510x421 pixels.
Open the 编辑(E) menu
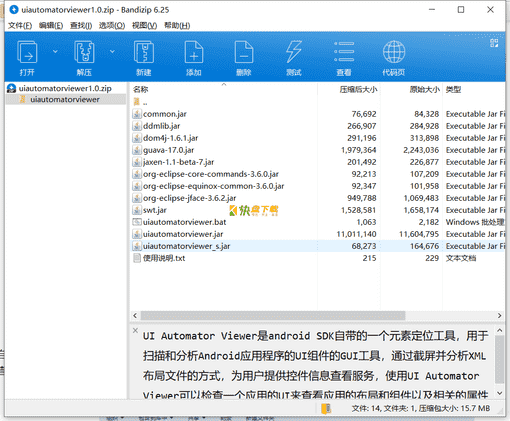point(51,25)
